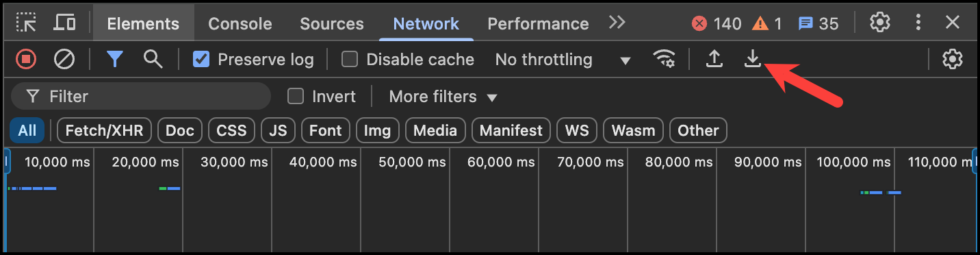
Task: Open network conditions Wi-Fi icon
Action: pyautogui.click(x=664, y=60)
